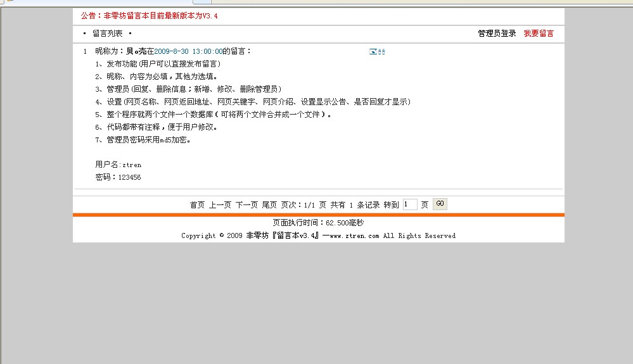Click the record count 共有 1 条记录

(x=355, y=204)
